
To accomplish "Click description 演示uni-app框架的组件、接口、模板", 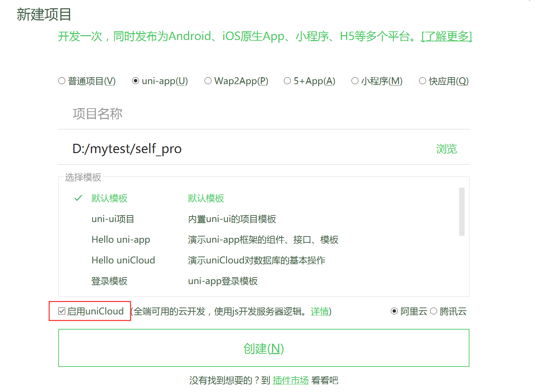I will [263, 240].
